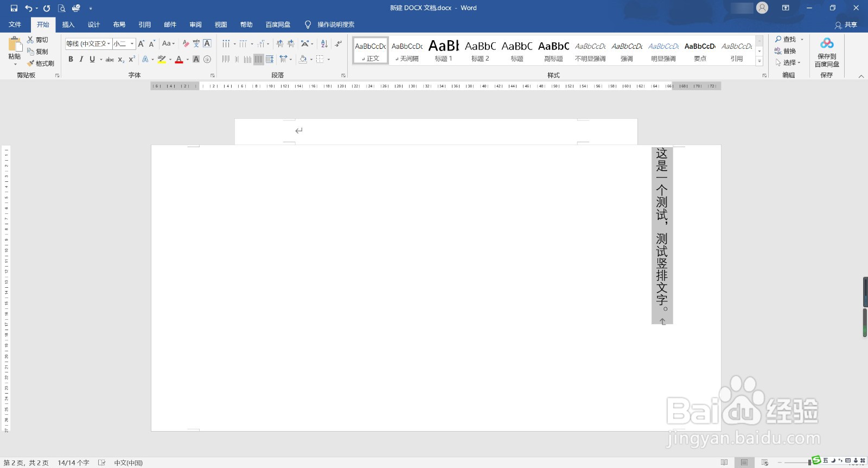Click the word count 14/14 个字
The image size is (868, 468).
point(73,463)
